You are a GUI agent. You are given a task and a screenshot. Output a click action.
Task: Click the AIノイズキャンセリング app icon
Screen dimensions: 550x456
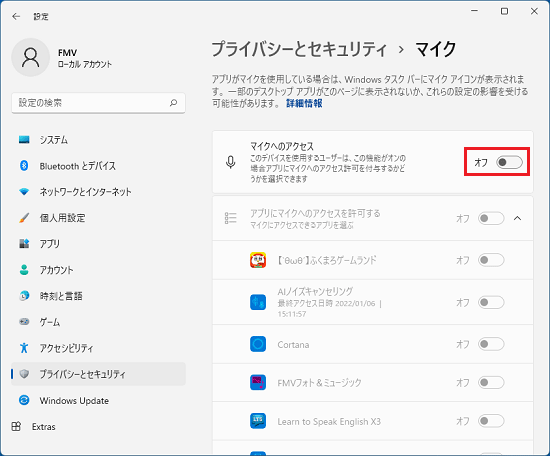pyautogui.click(x=258, y=302)
